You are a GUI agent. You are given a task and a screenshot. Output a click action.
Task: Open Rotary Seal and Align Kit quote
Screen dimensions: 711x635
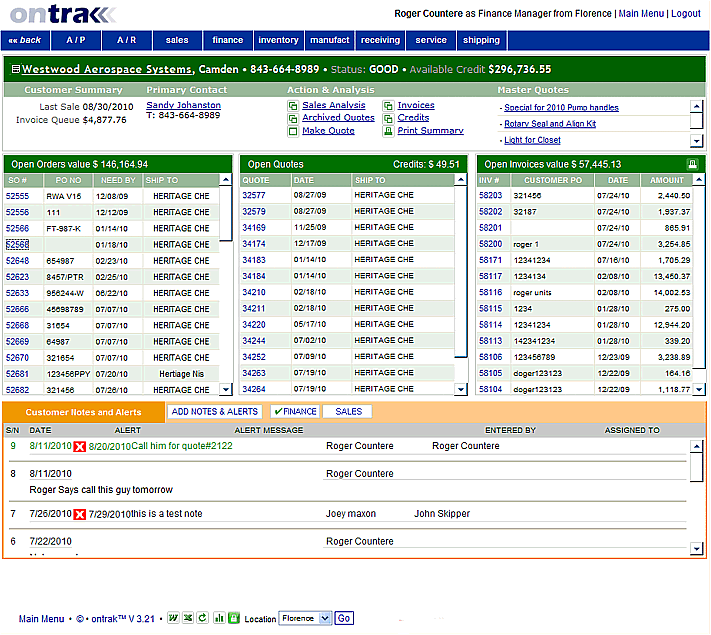pyautogui.click(x=550, y=124)
